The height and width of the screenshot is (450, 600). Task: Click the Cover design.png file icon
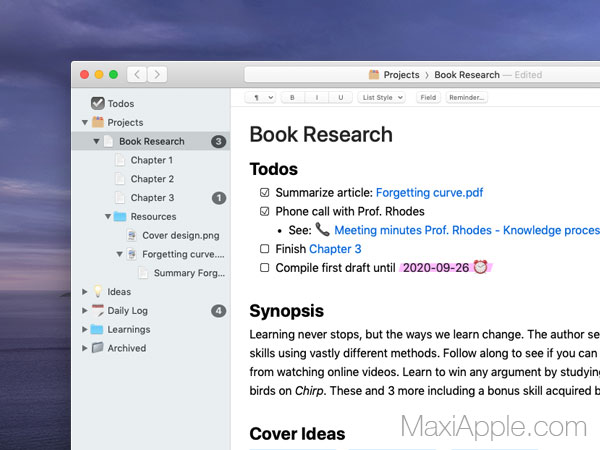(132, 235)
